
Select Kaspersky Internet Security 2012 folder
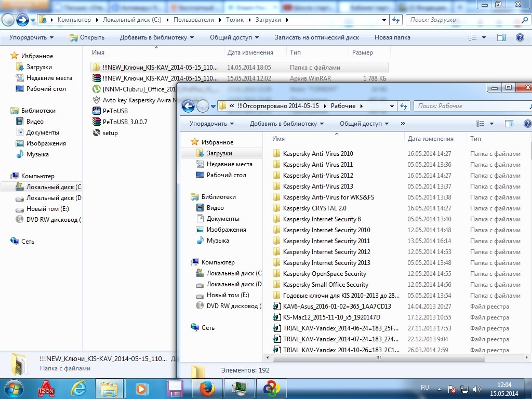point(322,252)
